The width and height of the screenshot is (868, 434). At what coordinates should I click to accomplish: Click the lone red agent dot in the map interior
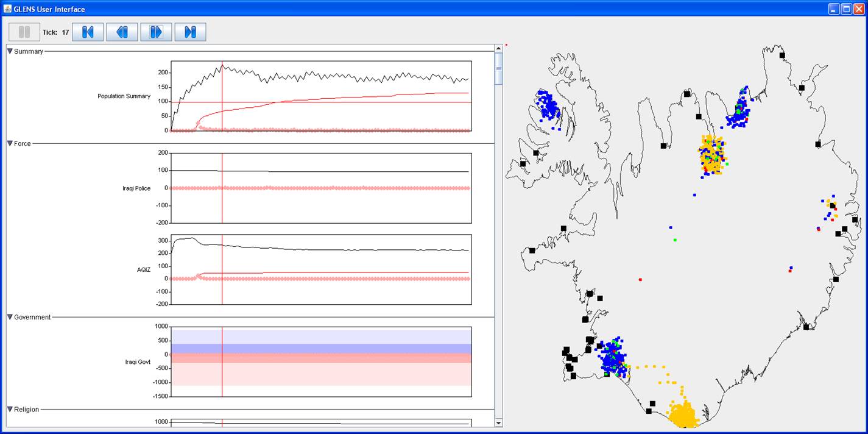640,280
